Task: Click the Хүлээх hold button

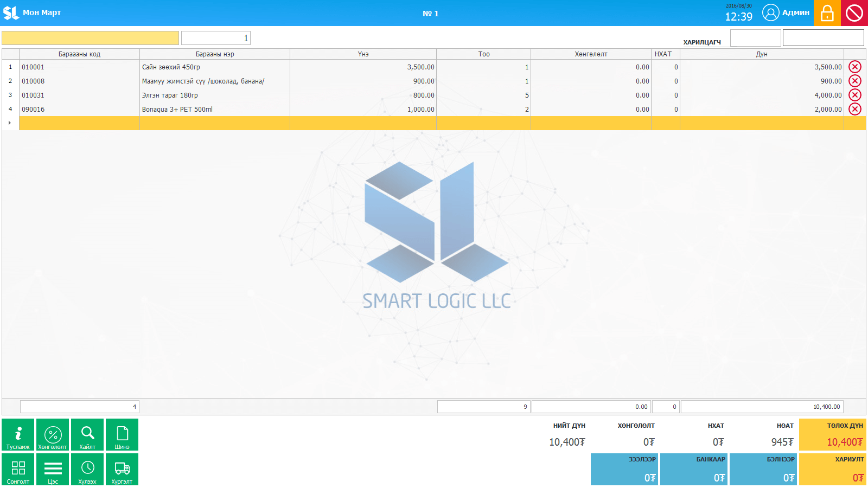Action: [x=87, y=469]
